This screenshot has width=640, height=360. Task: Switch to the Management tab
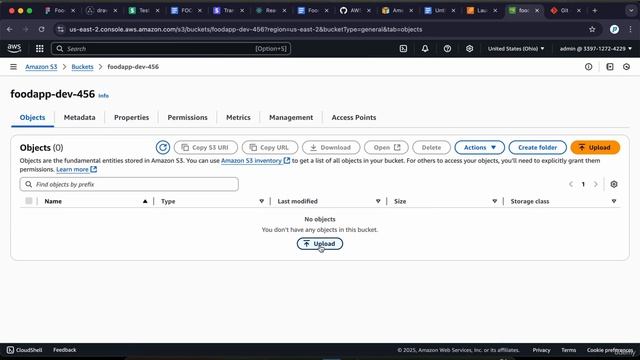(x=291, y=118)
